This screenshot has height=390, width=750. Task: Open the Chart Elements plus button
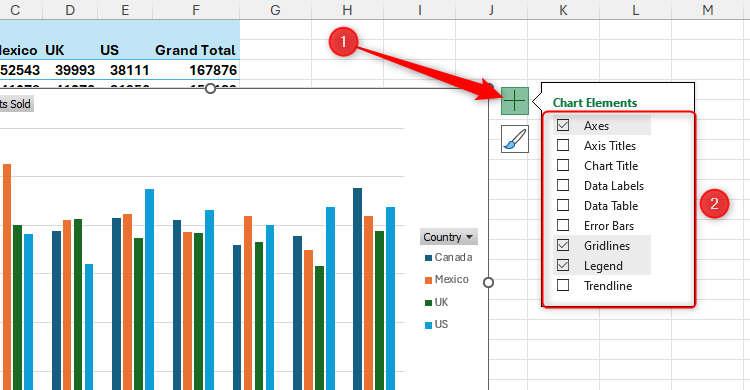click(x=515, y=101)
